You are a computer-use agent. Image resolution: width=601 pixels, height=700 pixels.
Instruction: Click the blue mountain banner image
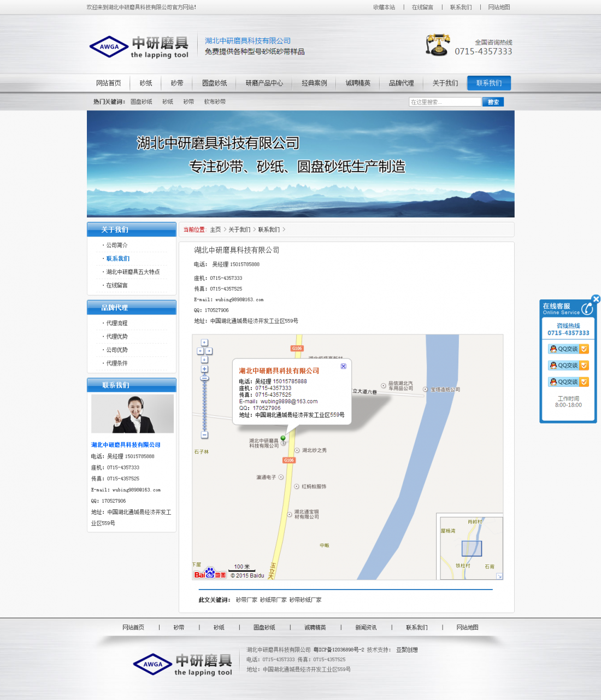(300, 164)
